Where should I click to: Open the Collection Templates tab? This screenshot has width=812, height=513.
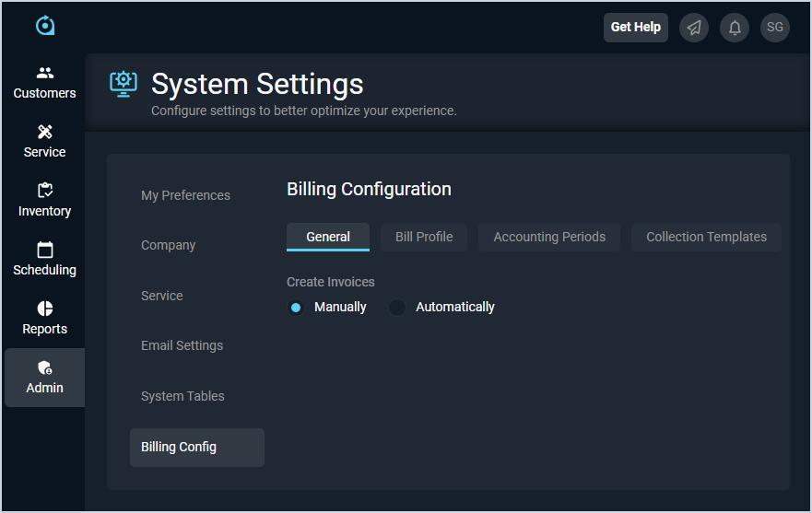(x=706, y=237)
